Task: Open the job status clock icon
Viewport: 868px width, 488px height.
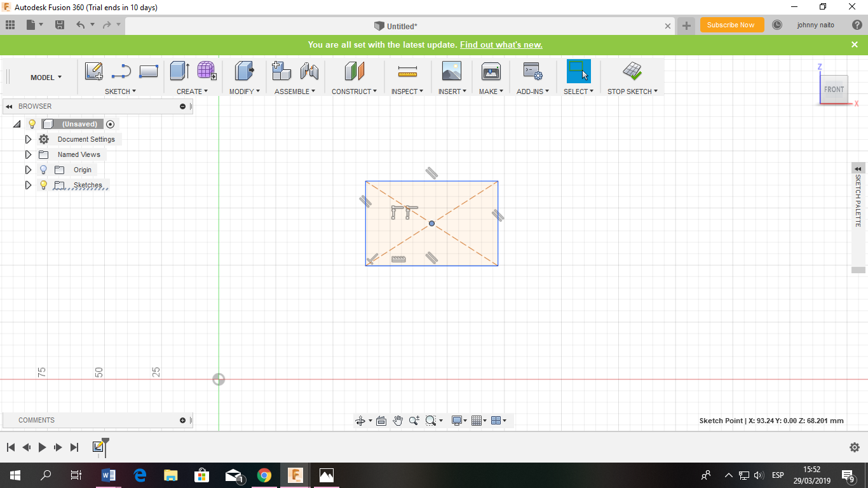Action: click(777, 25)
